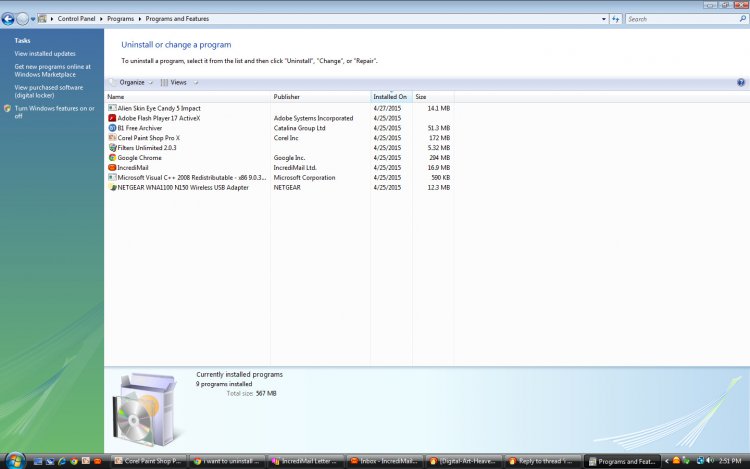Open Get new programs online link
750x469 pixels.
pos(52,70)
